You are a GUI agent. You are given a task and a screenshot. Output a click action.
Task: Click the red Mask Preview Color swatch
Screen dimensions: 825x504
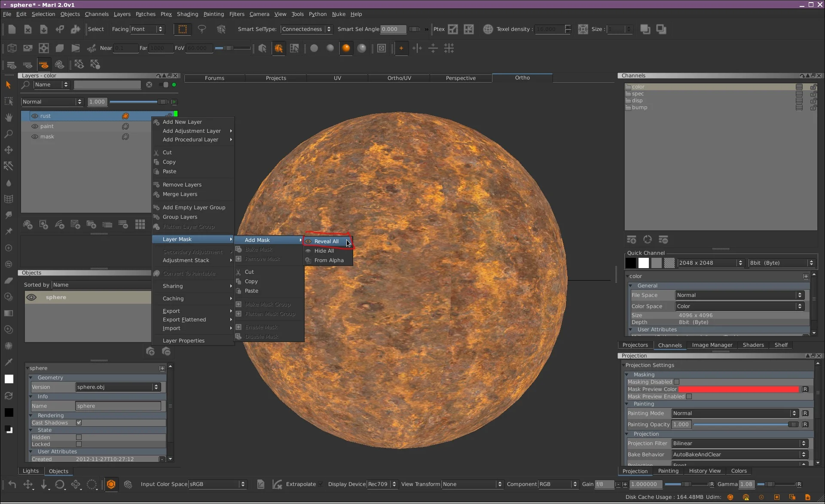tap(738, 389)
